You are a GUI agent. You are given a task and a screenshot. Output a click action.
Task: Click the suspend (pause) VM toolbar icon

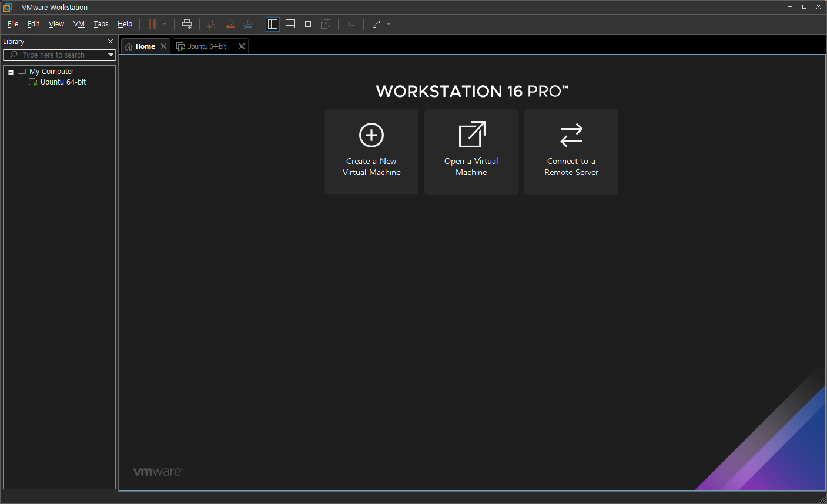(x=152, y=24)
